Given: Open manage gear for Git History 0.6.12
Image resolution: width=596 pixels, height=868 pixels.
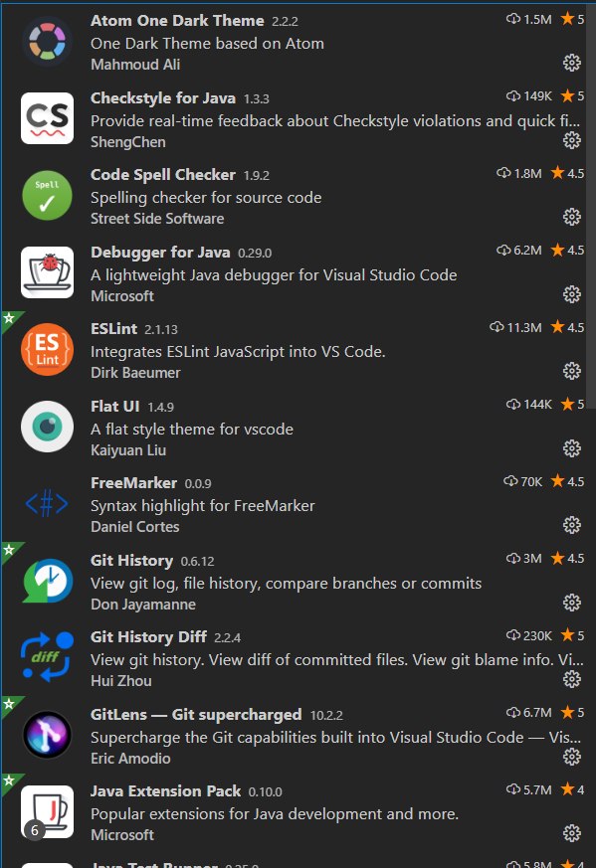Looking at the screenshot, I should 572,603.
